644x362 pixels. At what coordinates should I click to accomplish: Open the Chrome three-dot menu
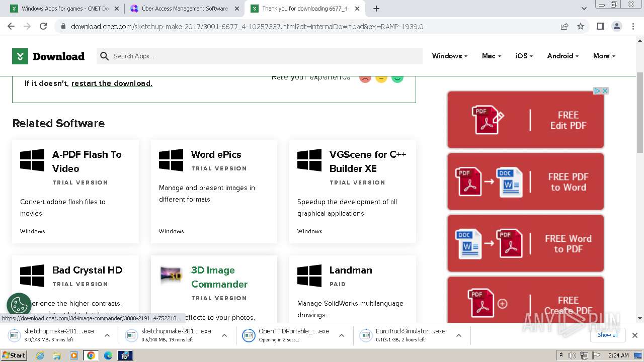(633, 26)
